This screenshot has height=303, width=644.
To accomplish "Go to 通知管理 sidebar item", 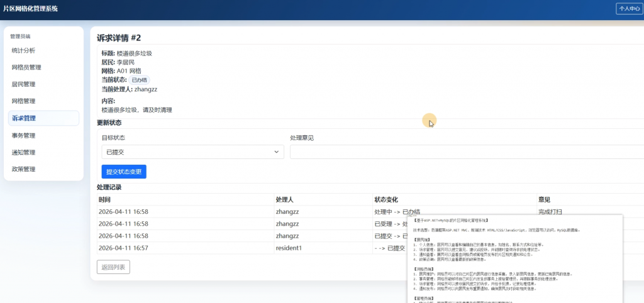I will (43, 152).
